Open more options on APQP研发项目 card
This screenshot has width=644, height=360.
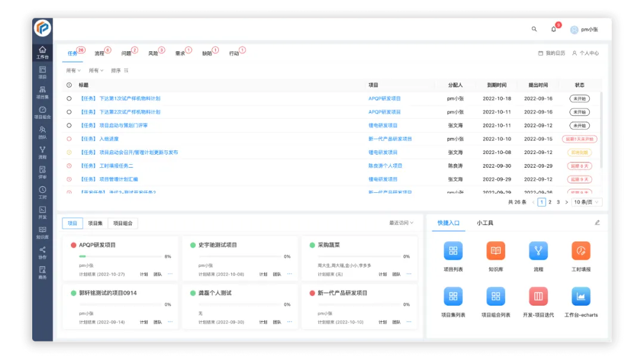[x=170, y=274]
